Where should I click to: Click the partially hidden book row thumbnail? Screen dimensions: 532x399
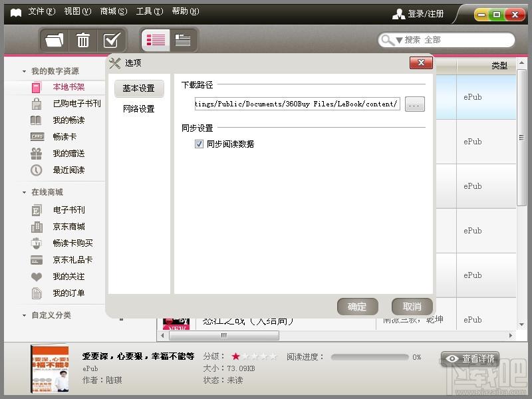click(x=176, y=324)
